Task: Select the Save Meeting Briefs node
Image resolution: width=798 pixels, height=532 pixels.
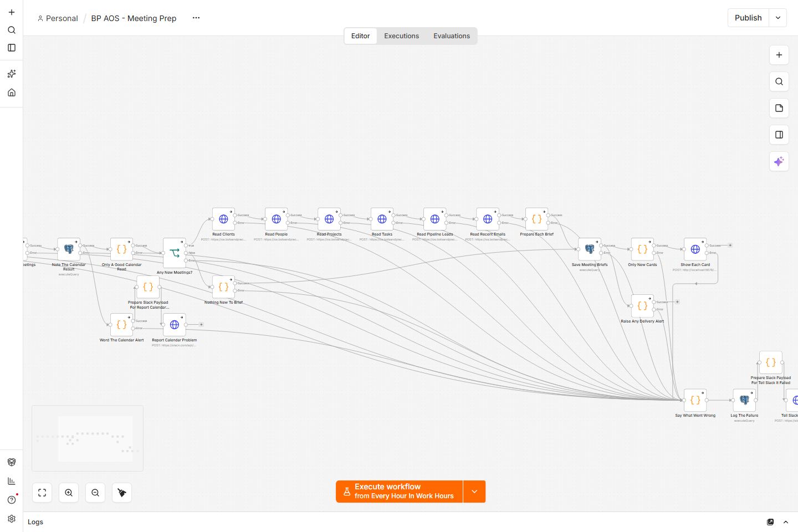Action: click(x=590, y=249)
